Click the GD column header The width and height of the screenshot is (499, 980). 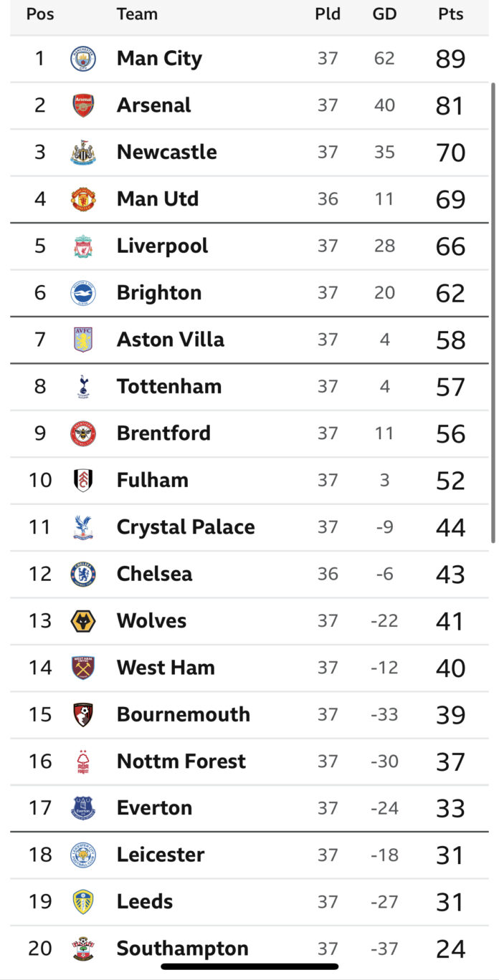click(384, 14)
